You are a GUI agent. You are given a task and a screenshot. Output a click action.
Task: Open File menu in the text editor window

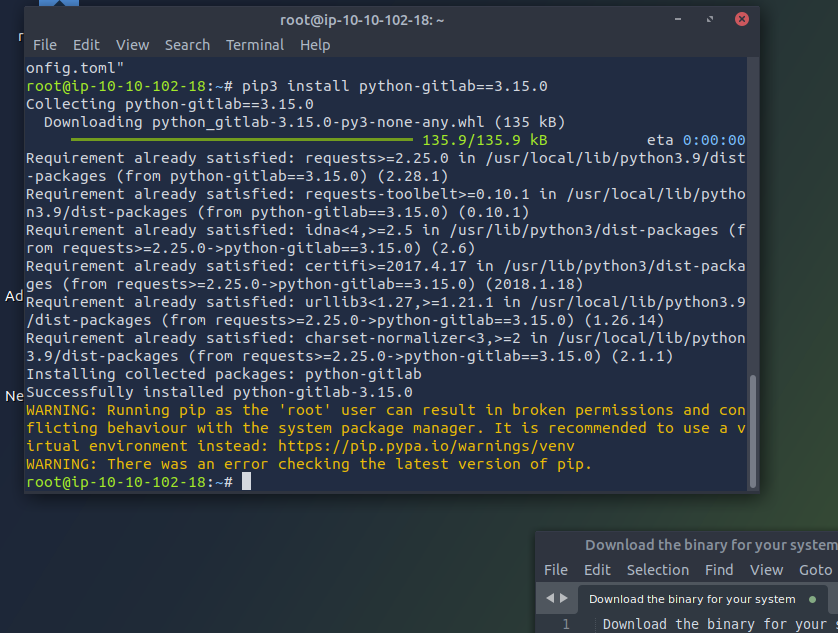click(556, 570)
